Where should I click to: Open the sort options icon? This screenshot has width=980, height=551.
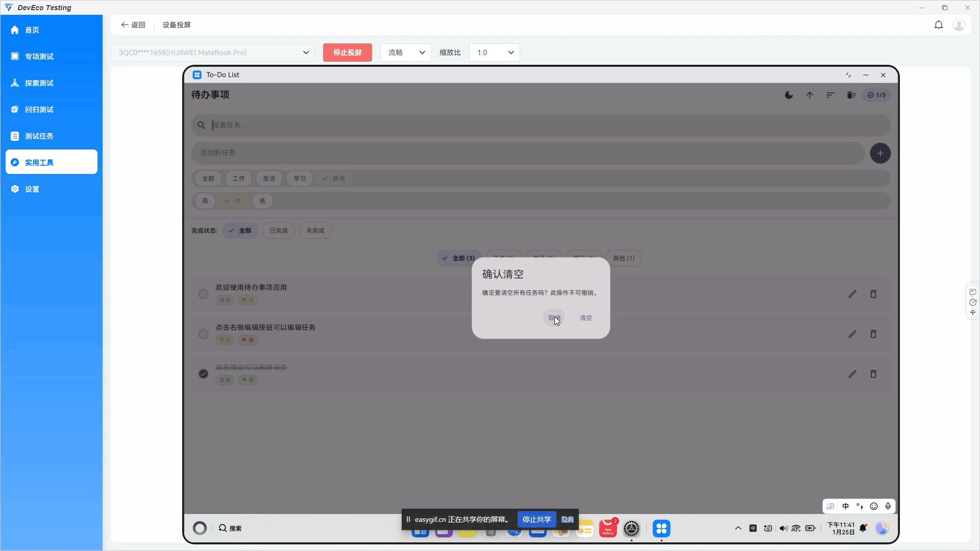tap(830, 95)
